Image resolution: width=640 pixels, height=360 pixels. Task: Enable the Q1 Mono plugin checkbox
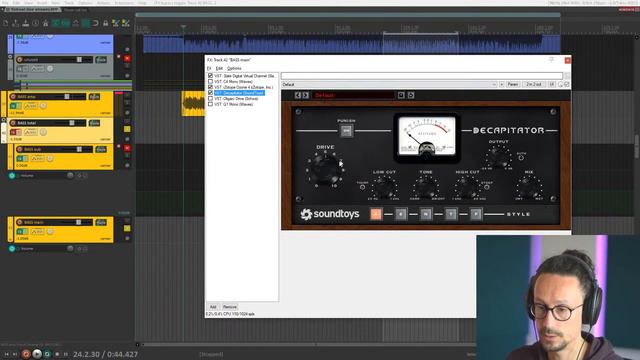click(210, 104)
